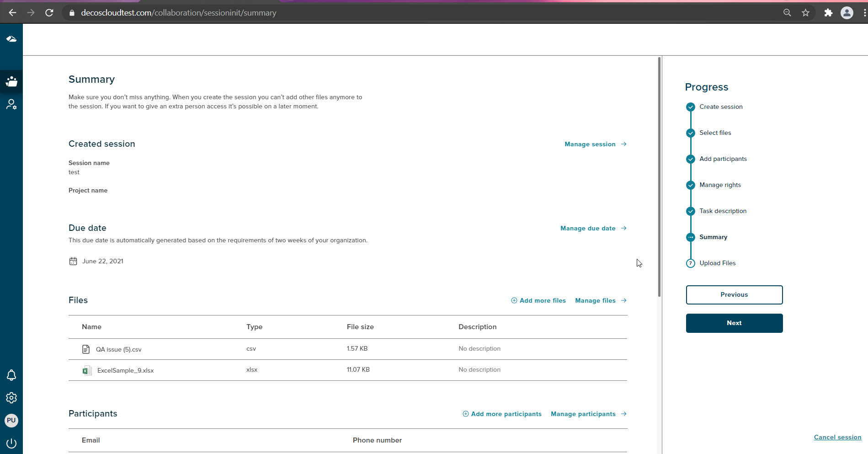Click the arrow next to Manage session
Screen dimensions: 868x454
point(624,144)
